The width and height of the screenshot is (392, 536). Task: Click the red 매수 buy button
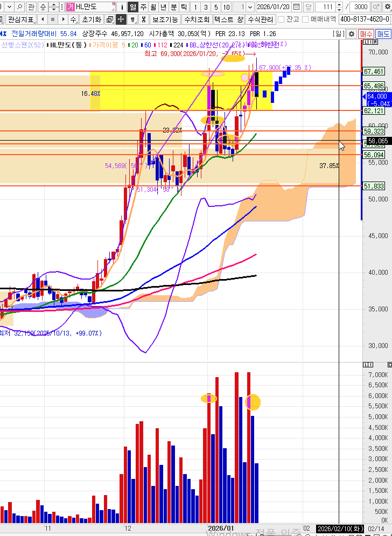pyautogui.click(x=367, y=33)
